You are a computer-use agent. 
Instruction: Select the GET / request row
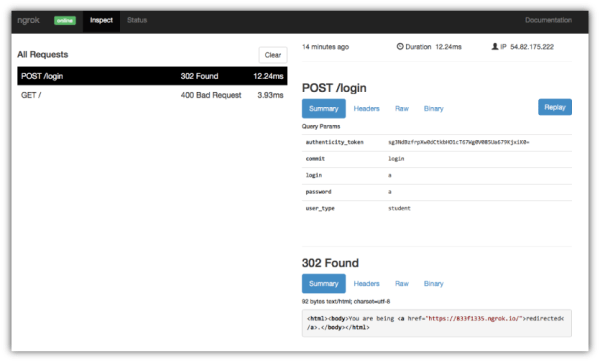tap(152, 95)
